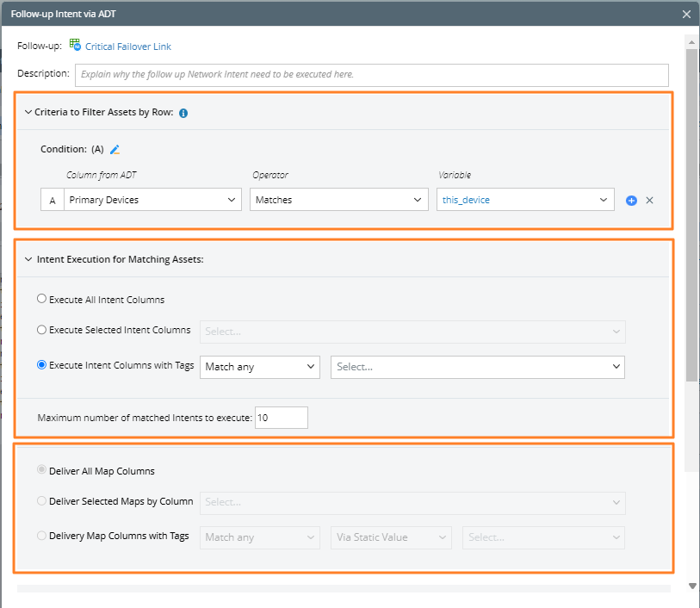This screenshot has width=700, height=608.
Task: Close the Follow-up Intent via ADT dialog
Action: click(x=686, y=14)
